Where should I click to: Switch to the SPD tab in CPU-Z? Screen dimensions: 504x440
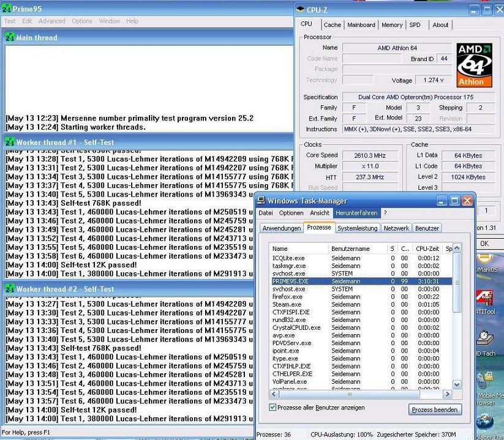coord(415,24)
